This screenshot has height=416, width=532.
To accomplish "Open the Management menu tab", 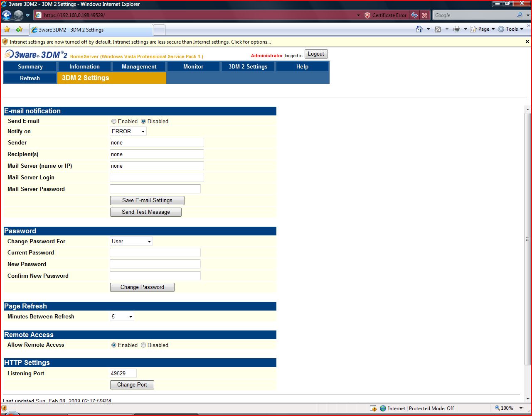I will click(x=139, y=66).
